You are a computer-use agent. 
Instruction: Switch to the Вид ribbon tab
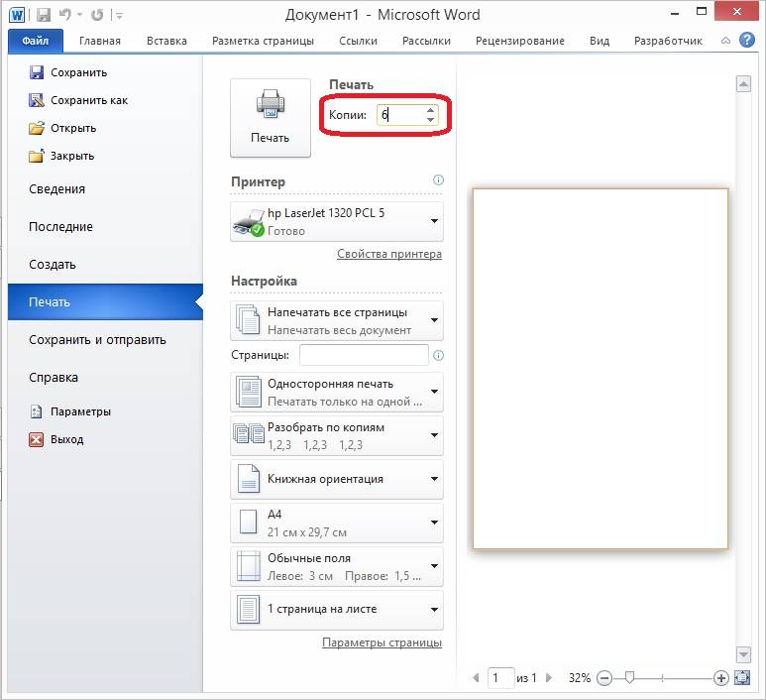tap(600, 41)
